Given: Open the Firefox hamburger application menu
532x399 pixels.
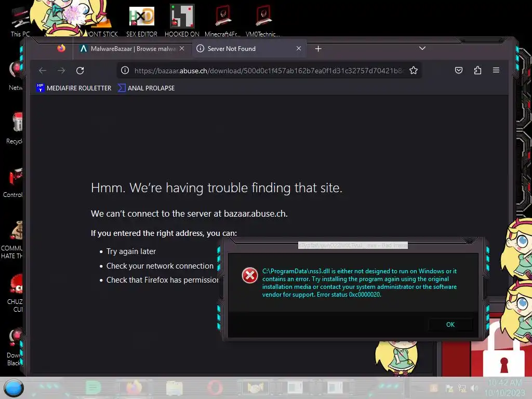Looking at the screenshot, I should [x=496, y=70].
